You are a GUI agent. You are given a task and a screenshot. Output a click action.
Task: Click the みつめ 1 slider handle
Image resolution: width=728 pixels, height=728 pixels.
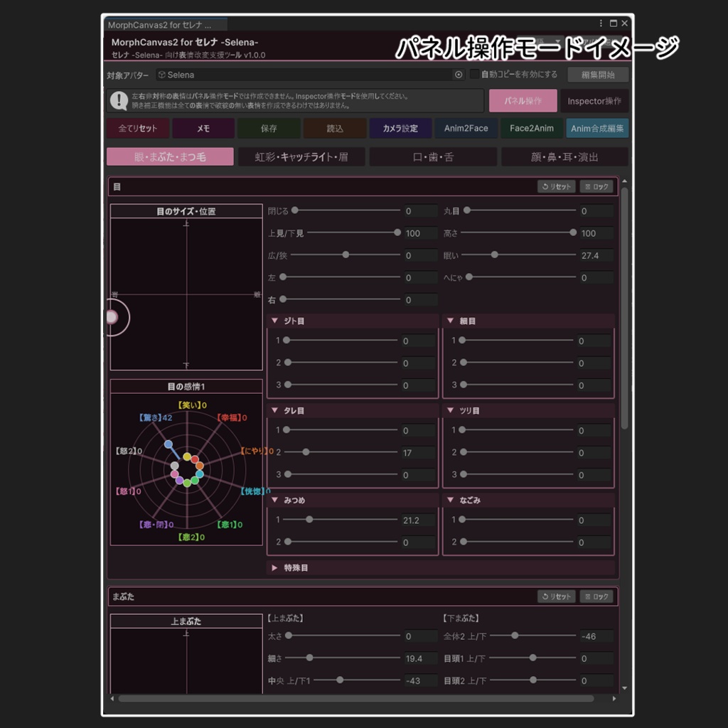[x=309, y=520]
